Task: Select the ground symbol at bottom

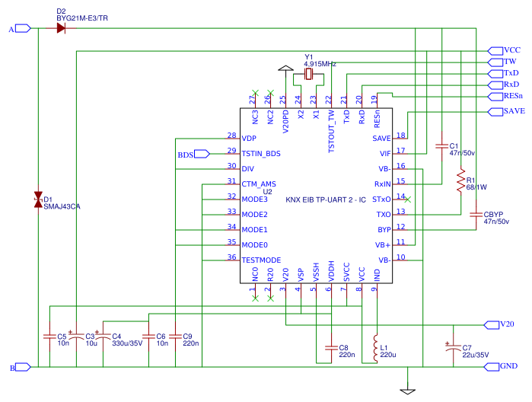Action: coord(407,391)
